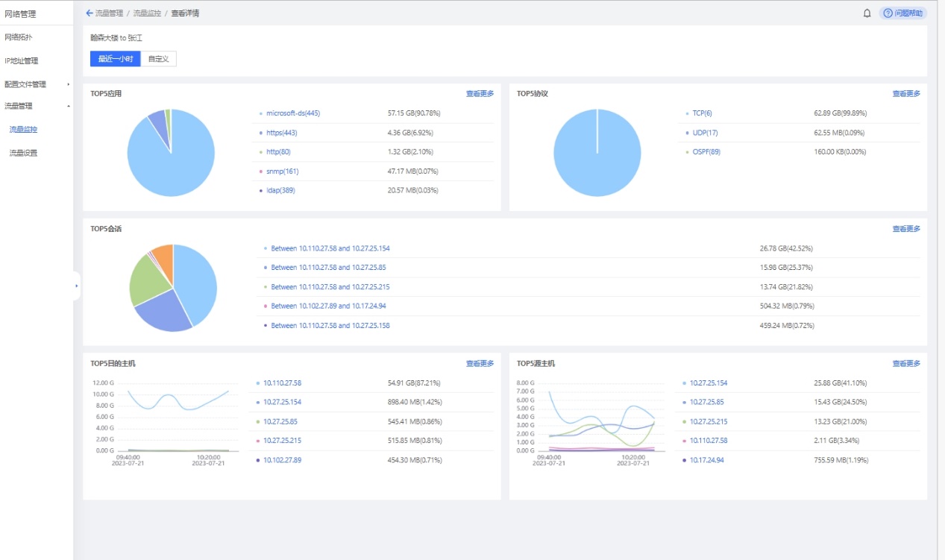945x560 pixels.
Task: Click 查看更多 in TOP5应用 panel
Action: click(x=480, y=93)
